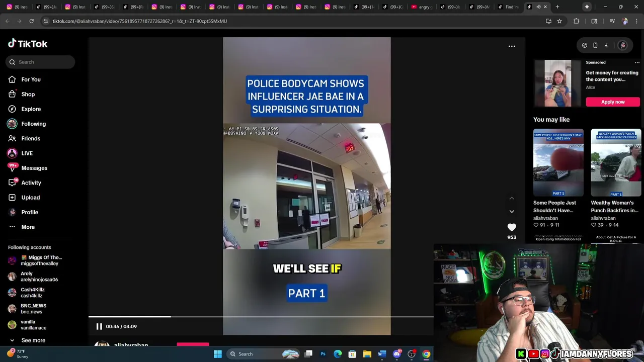This screenshot has height=362, width=644.
Task: Open Messages in the sidebar
Action: pyautogui.click(x=34, y=168)
